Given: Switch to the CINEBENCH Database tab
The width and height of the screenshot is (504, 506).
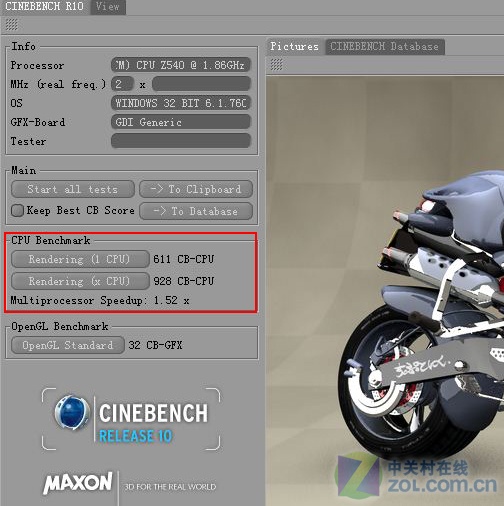Looking at the screenshot, I should point(384,46).
